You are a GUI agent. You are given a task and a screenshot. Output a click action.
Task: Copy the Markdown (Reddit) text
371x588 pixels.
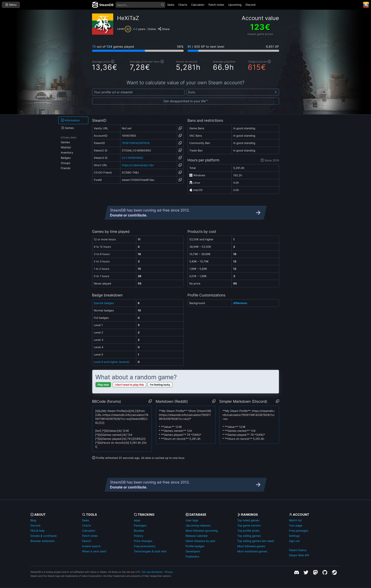214,401
